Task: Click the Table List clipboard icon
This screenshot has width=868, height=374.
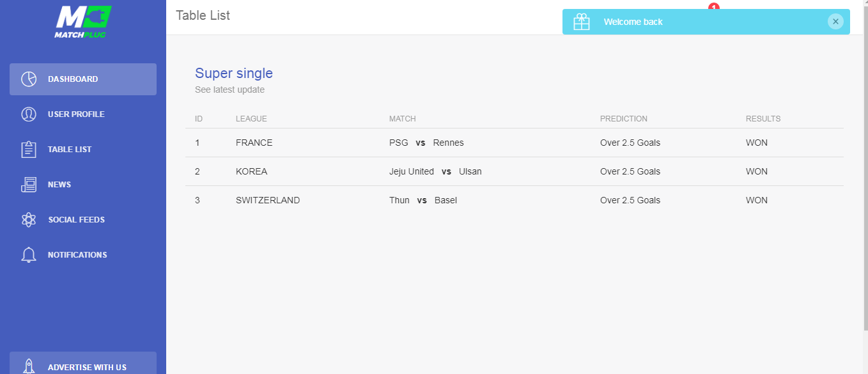Action: point(29,150)
